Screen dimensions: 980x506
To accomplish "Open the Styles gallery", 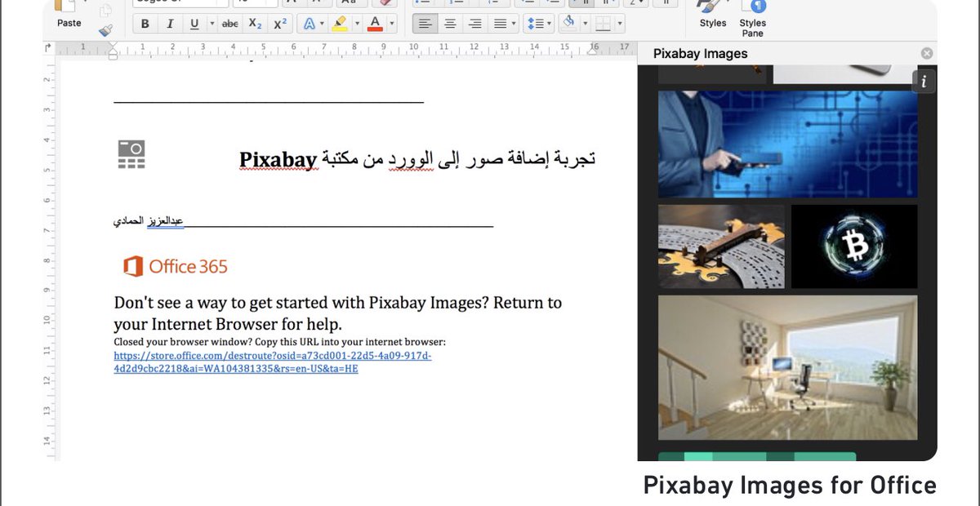I will (713, 15).
